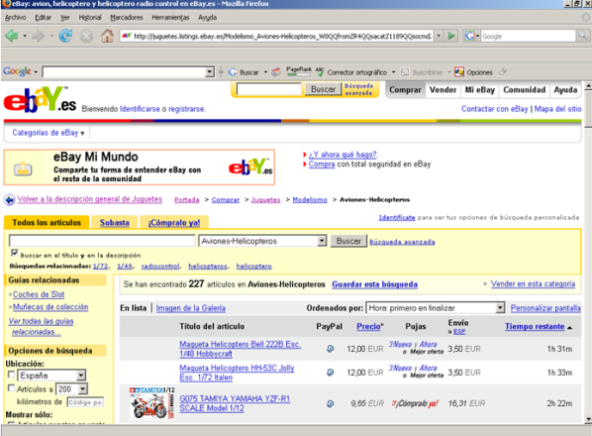Click the Stop loading icon

pos(86,37)
